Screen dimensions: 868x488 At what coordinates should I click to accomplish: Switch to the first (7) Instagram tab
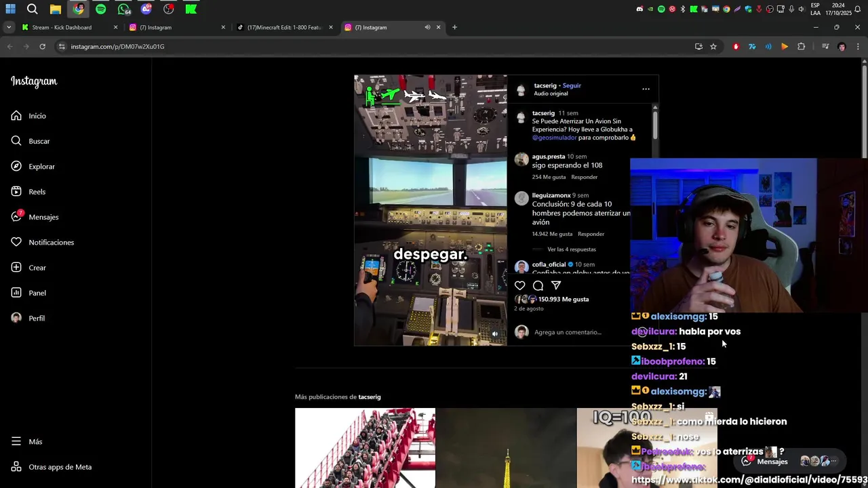click(176, 27)
